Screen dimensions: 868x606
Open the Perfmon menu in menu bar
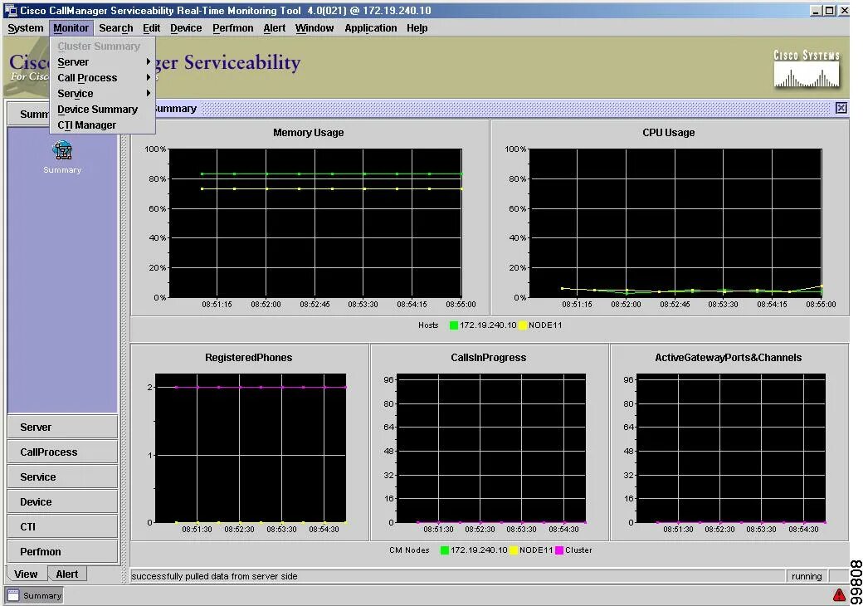[x=232, y=27]
